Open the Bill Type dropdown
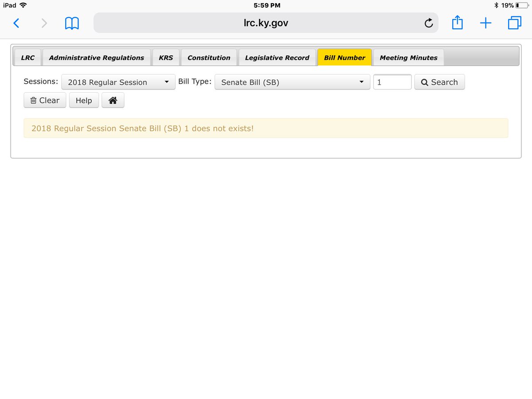Screen dimensions: 532x399 coord(292,82)
